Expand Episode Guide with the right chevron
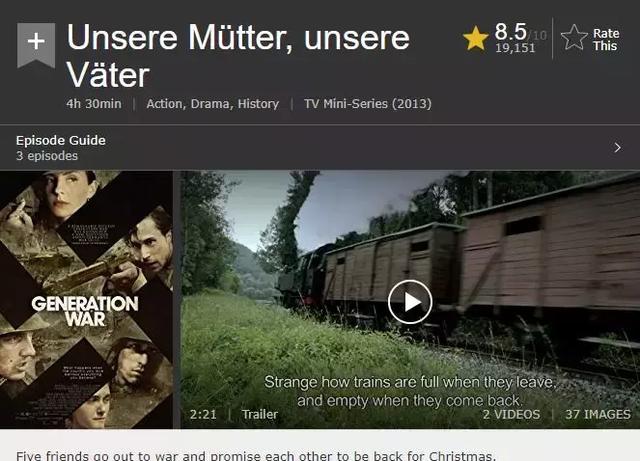The height and width of the screenshot is (461, 640). [x=618, y=147]
